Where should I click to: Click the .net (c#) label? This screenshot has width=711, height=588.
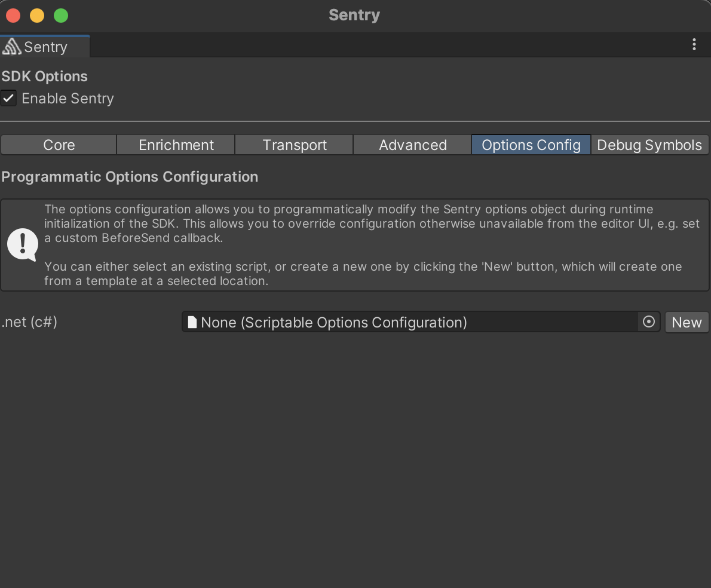click(x=29, y=322)
